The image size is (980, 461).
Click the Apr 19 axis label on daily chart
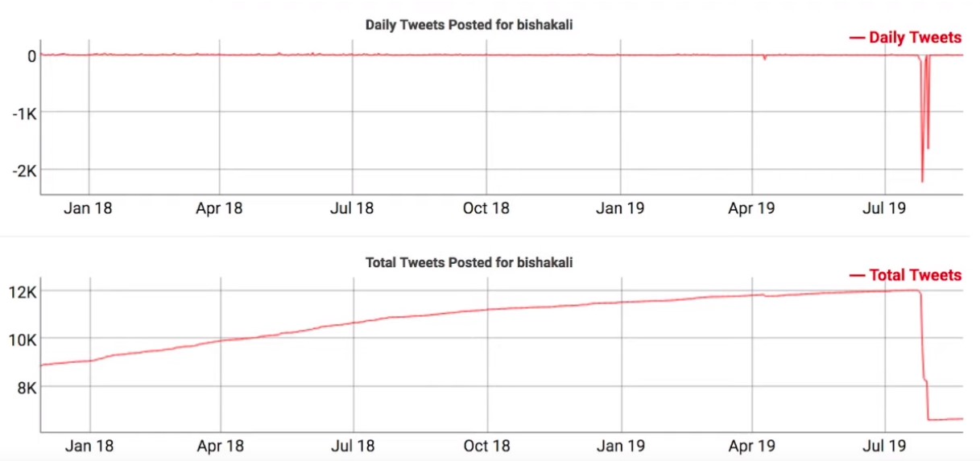coord(751,208)
